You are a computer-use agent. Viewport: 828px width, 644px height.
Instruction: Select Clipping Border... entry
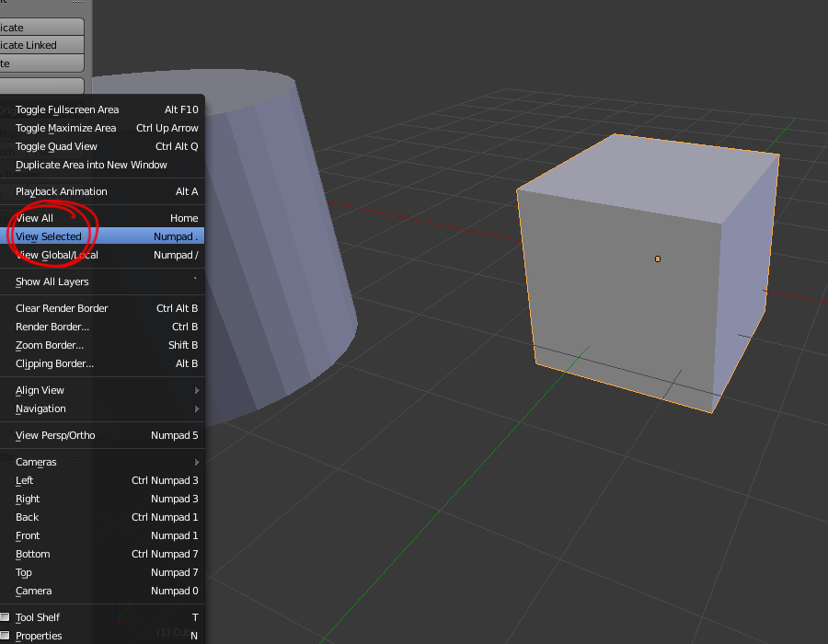pos(102,363)
